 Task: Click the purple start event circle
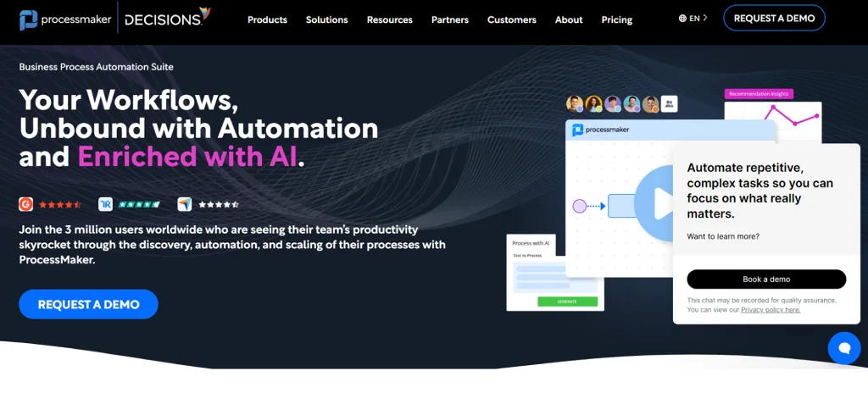579,206
